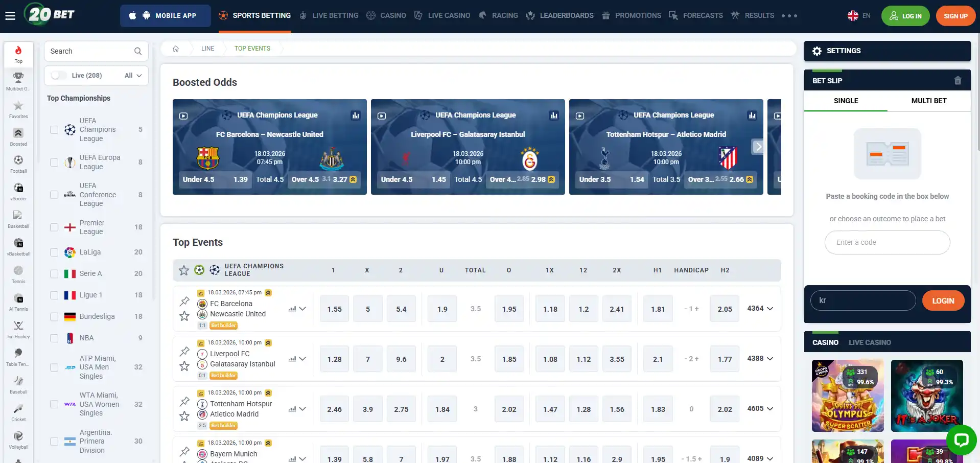Star the UEFA Champions League header
The height and width of the screenshot is (463, 980).
pos(184,270)
